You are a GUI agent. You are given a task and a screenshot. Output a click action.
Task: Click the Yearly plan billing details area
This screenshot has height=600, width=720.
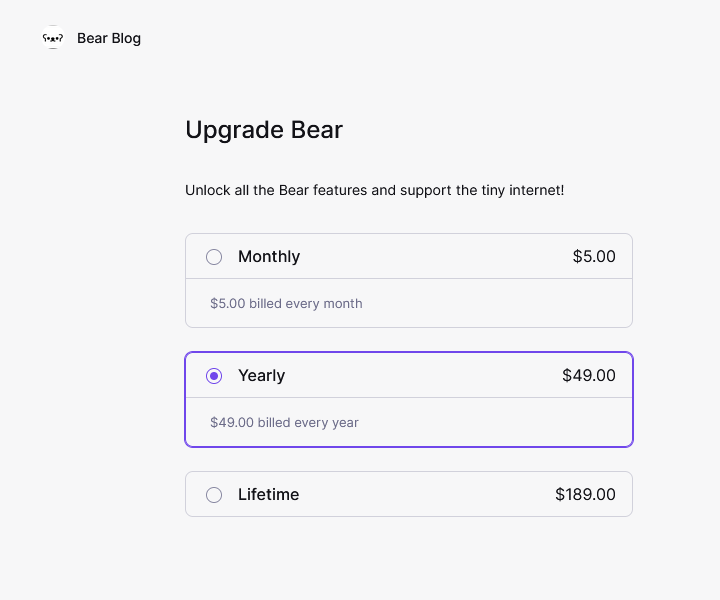point(409,422)
